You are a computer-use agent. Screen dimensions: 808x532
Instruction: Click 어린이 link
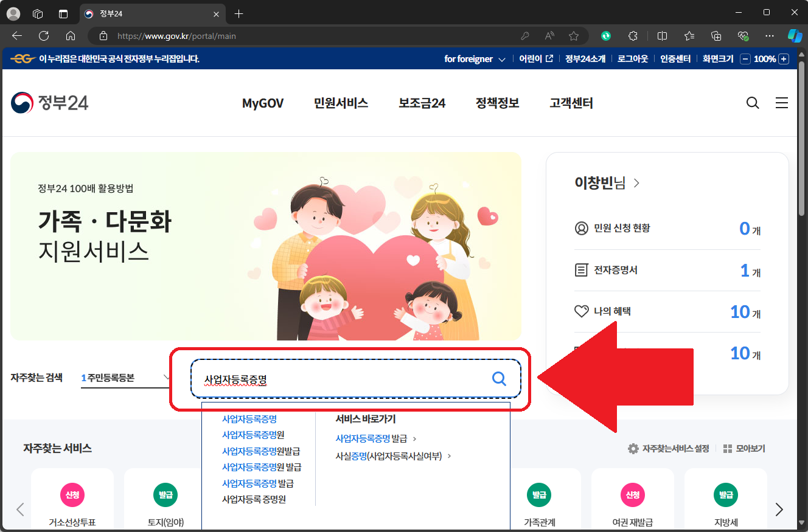535,59
